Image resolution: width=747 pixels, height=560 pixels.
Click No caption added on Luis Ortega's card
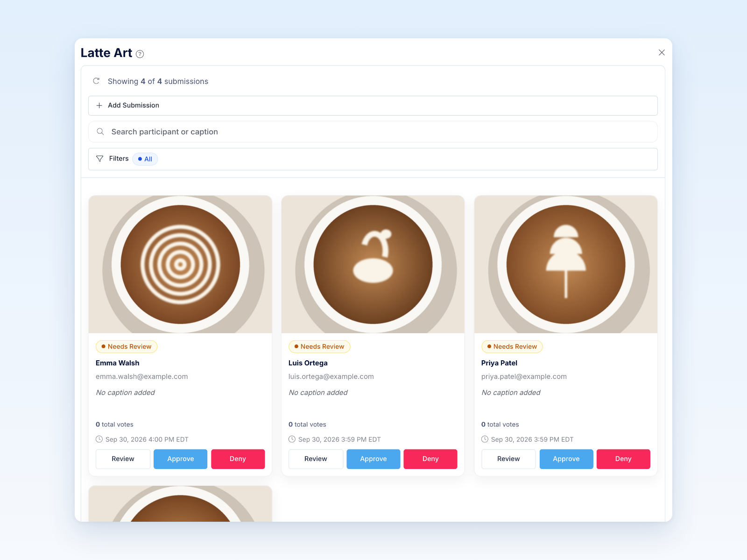coord(318,392)
